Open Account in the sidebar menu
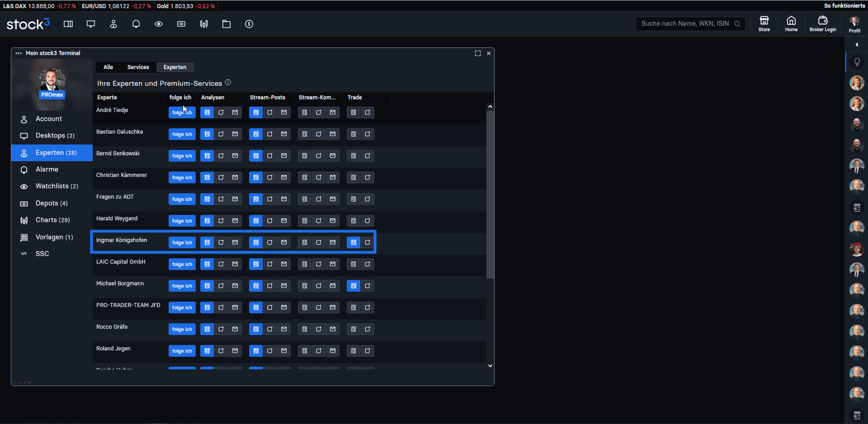This screenshot has height=424, width=868. click(52, 119)
